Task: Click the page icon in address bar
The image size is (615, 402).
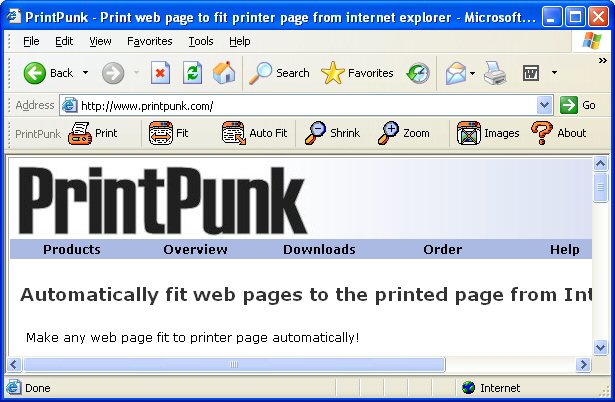Action: tap(70, 106)
